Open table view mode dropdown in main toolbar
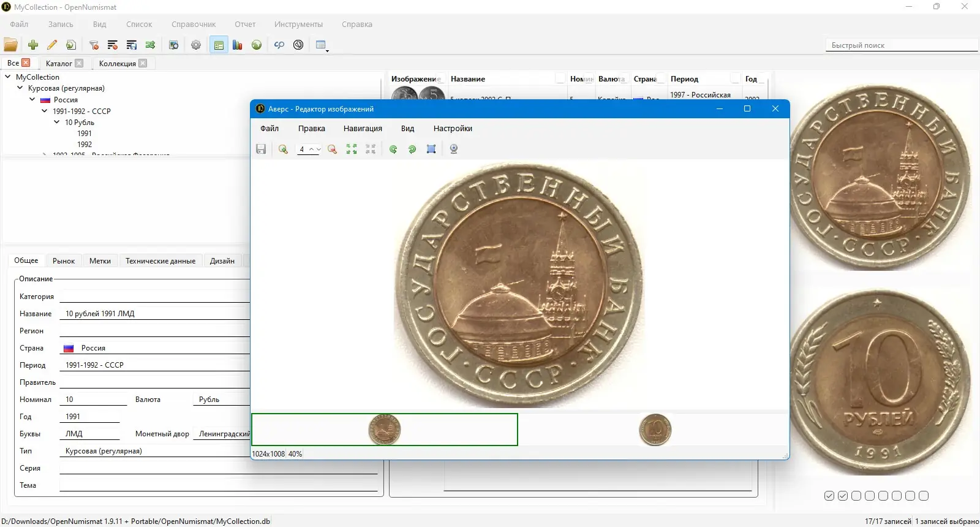This screenshot has width=980, height=527. (x=322, y=45)
